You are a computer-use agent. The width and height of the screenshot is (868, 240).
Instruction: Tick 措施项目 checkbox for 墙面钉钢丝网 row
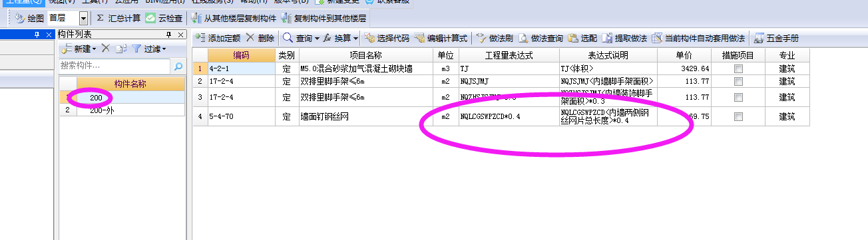(738, 117)
